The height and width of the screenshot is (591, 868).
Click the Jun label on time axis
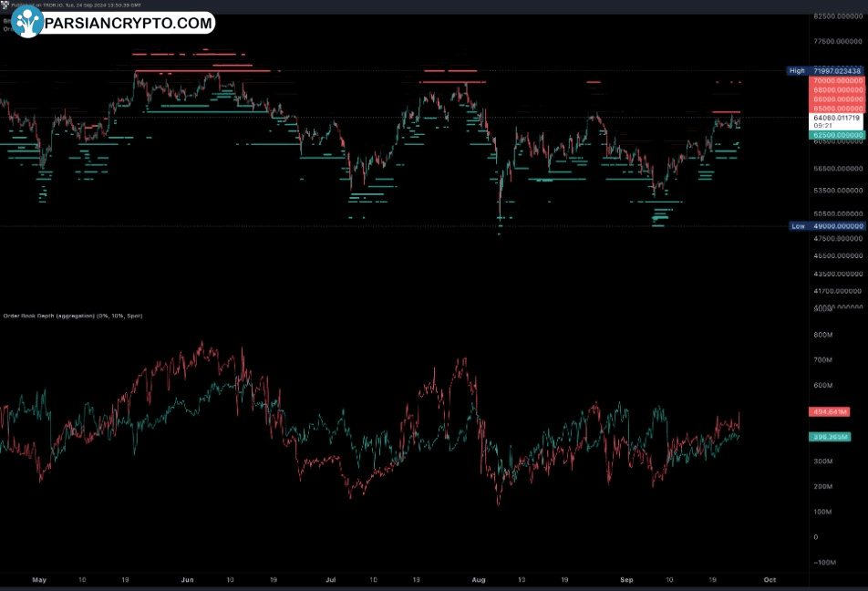[x=188, y=579]
